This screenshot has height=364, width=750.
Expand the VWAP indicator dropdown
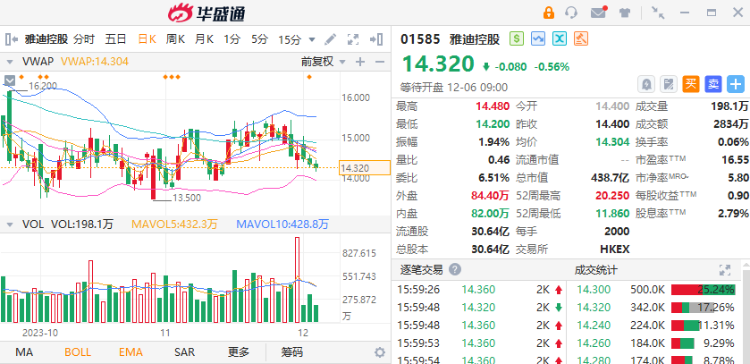(9, 62)
